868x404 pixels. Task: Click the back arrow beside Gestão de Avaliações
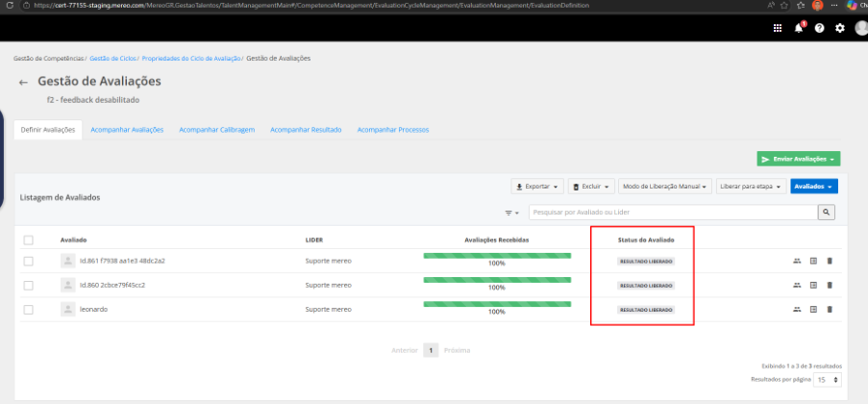(23, 82)
